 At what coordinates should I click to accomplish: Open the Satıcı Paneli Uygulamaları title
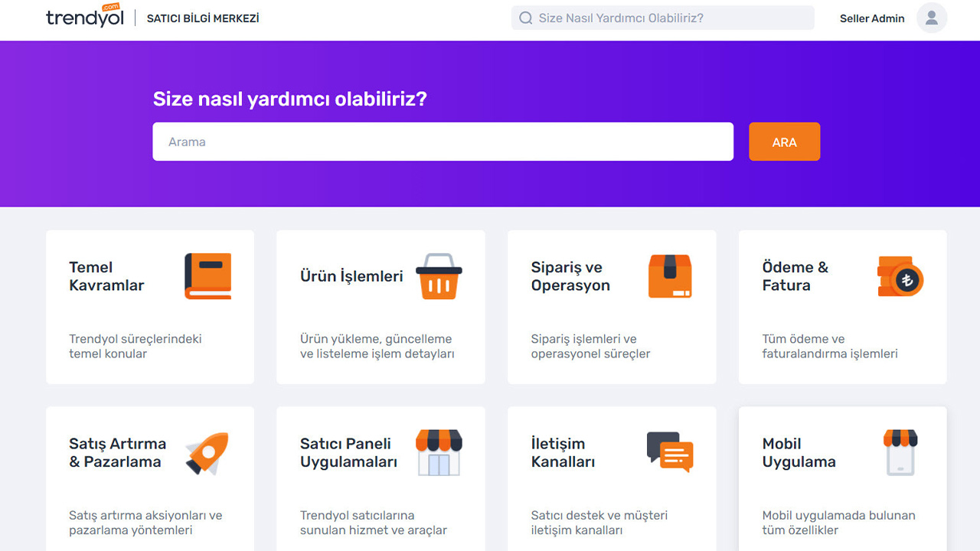point(348,453)
